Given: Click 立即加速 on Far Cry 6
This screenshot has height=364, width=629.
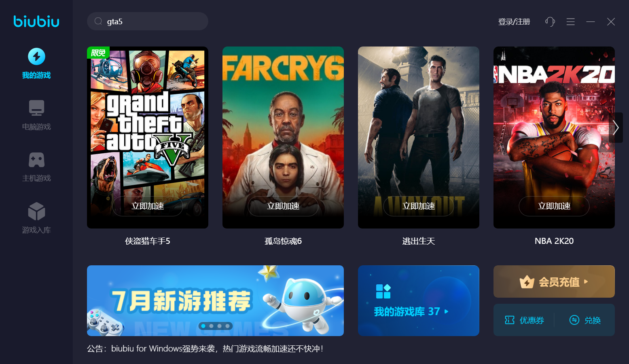Looking at the screenshot, I should click(283, 206).
